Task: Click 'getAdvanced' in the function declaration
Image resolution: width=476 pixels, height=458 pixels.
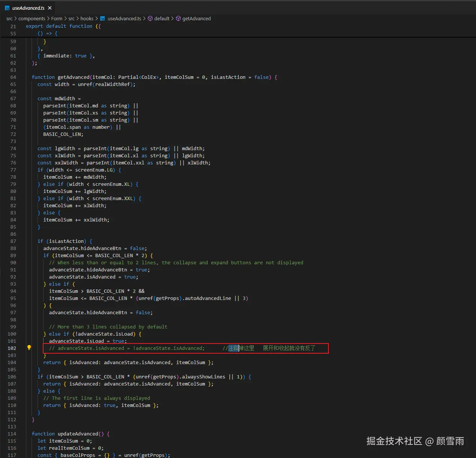Action: point(74,77)
